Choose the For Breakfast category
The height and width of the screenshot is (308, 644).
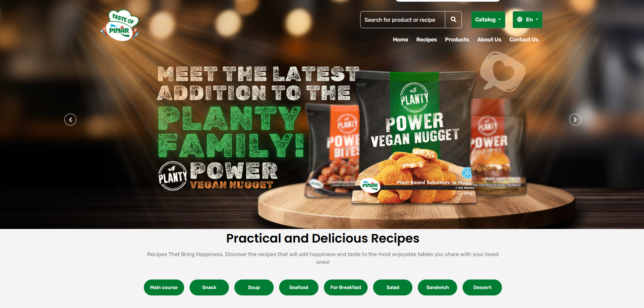click(x=346, y=287)
